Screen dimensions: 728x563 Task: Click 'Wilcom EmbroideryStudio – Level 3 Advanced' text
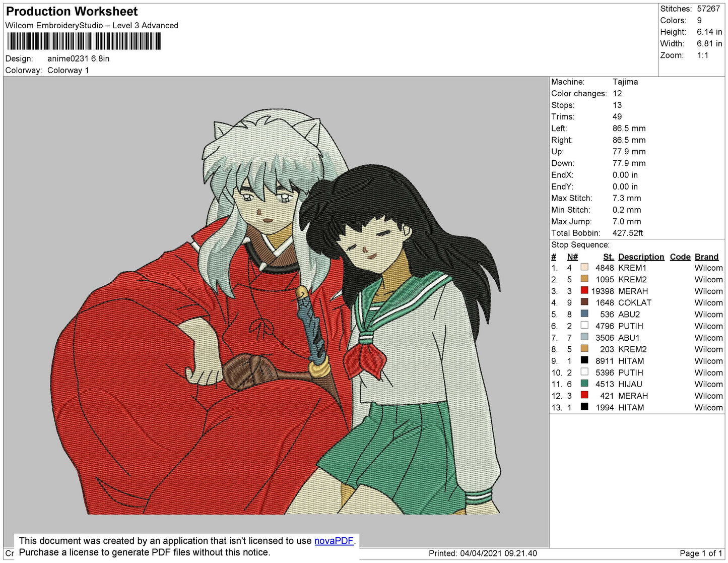(92, 25)
